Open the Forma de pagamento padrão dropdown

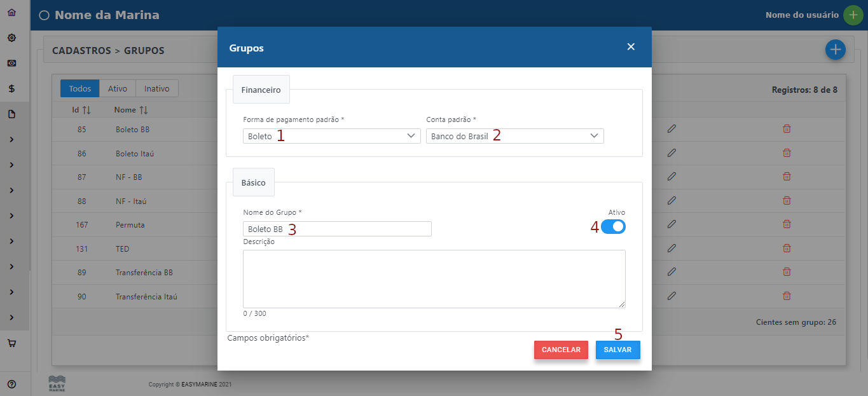[x=331, y=136]
